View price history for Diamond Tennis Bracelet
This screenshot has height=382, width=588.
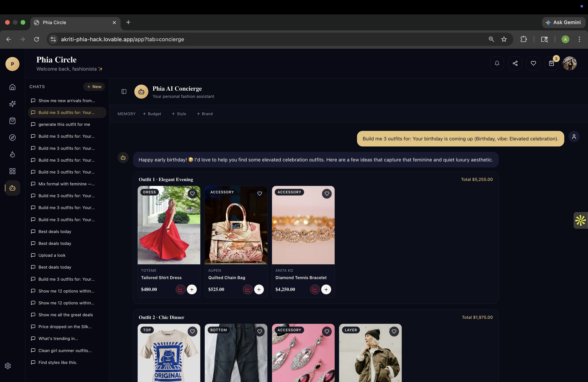[315, 289]
